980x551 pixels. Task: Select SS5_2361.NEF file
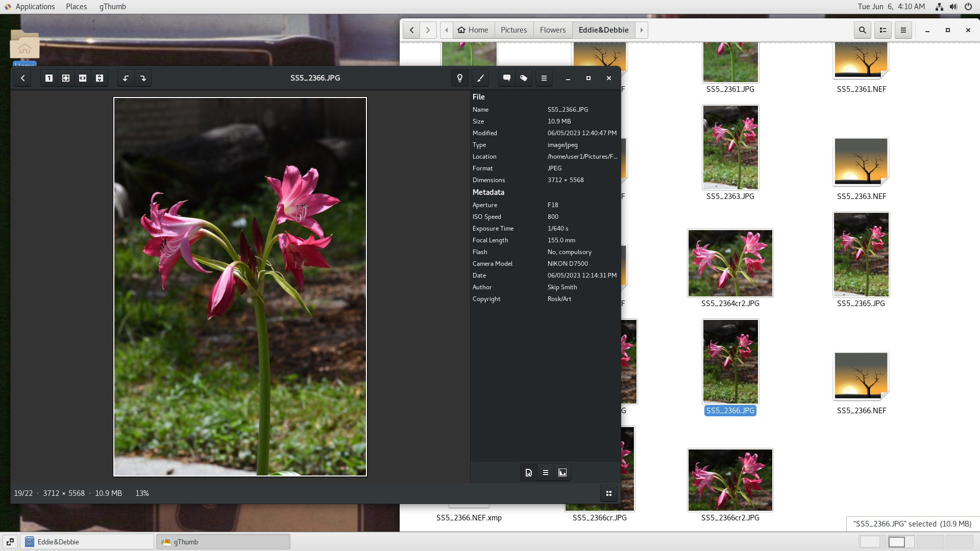click(861, 60)
